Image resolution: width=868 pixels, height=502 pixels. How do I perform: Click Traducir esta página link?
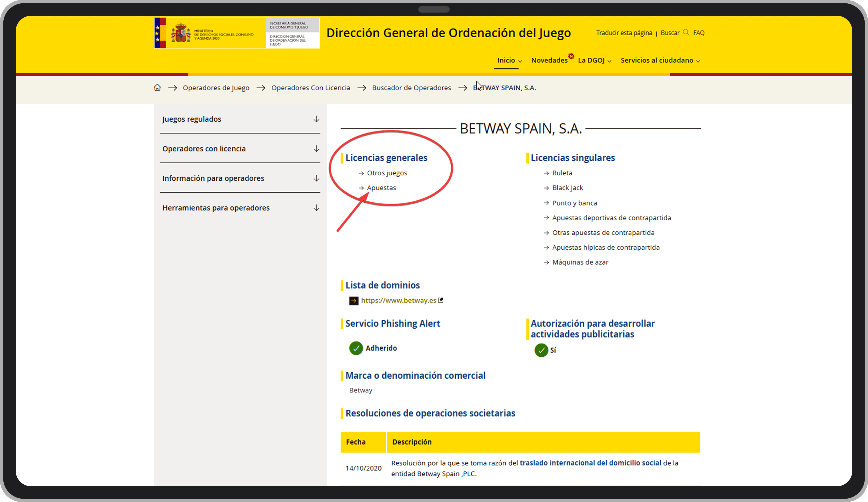click(624, 33)
